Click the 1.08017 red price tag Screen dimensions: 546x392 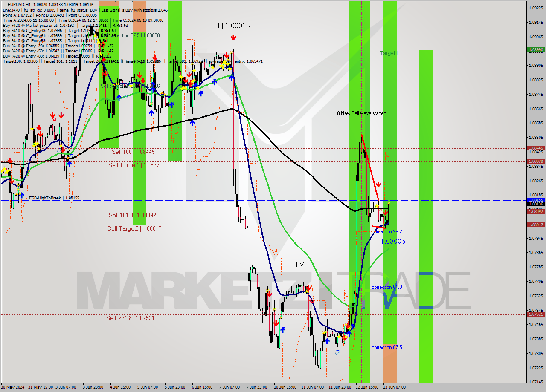(536, 225)
